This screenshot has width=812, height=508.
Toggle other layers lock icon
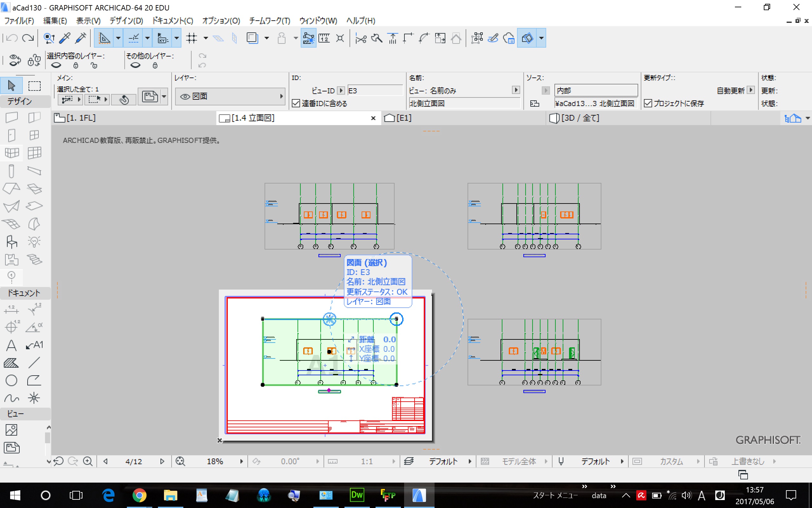coord(155,65)
